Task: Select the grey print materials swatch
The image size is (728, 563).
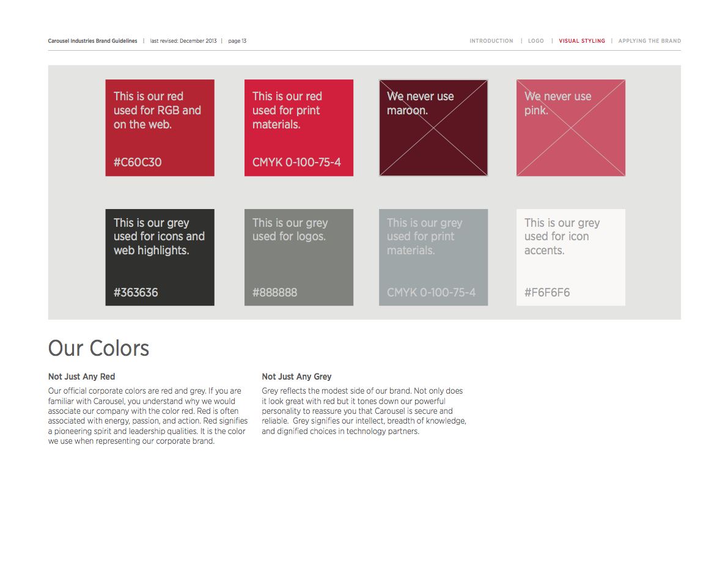Action: [x=433, y=257]
